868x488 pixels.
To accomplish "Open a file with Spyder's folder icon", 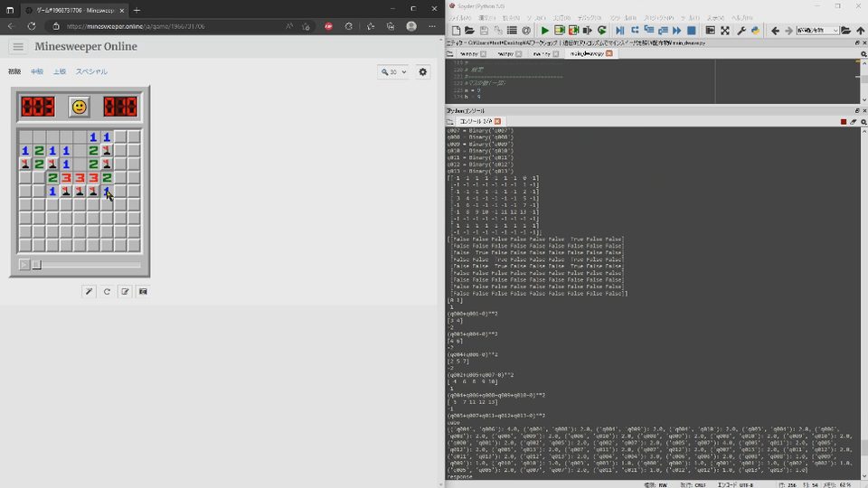I will (469, 31).
